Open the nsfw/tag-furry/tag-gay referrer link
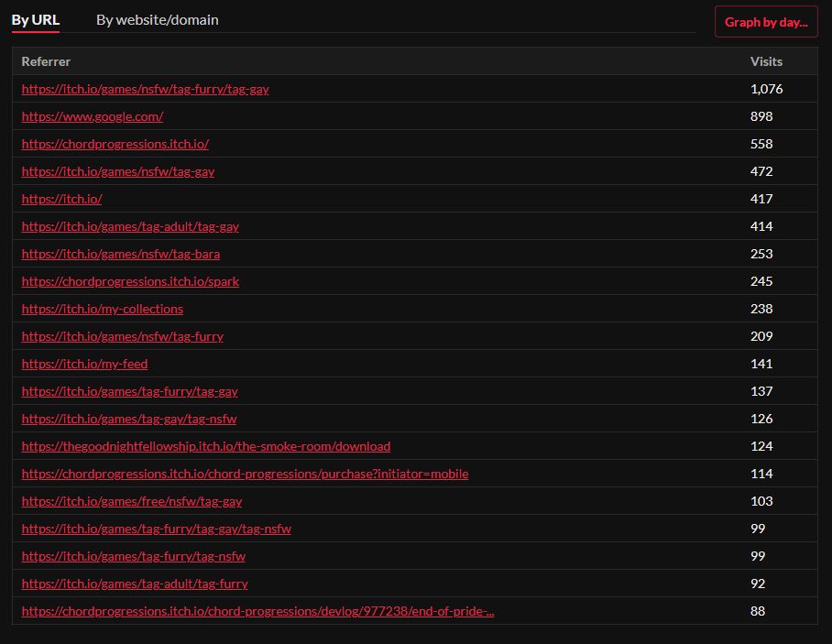 pos(146,89)
